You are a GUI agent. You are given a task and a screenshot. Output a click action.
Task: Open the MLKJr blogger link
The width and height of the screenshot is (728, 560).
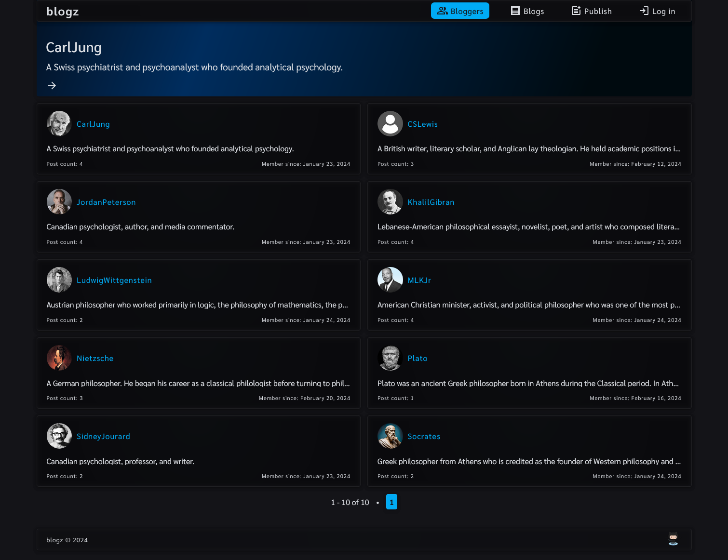419,280
